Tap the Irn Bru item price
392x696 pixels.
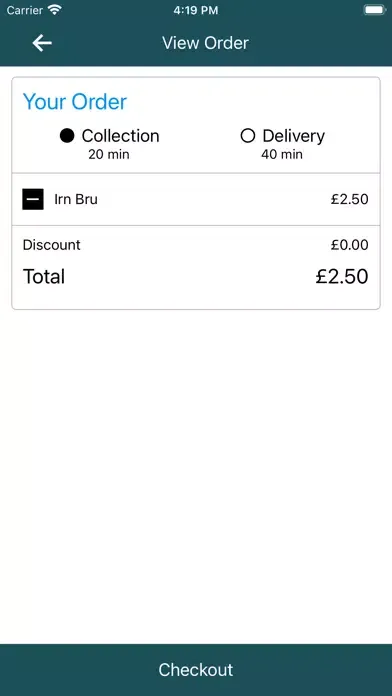349,199
